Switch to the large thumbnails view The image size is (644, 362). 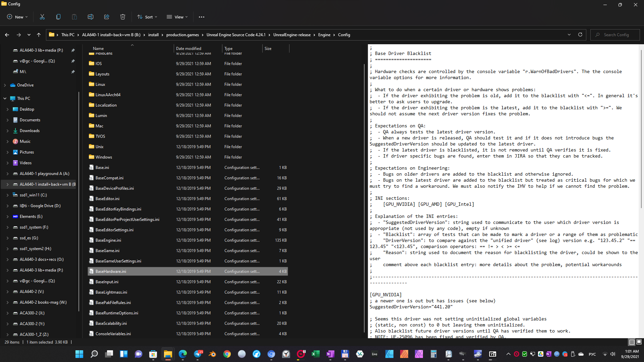(x=639, y=342)
